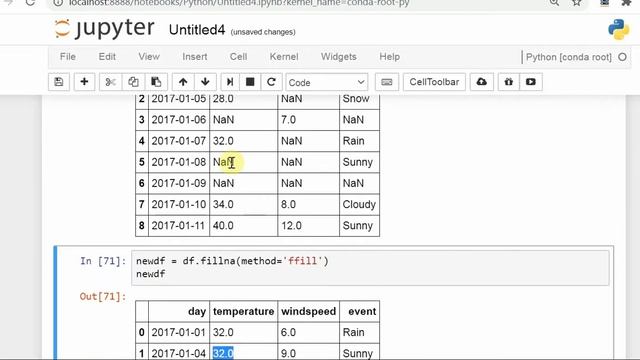
Task: Click windspeed 6.0 in output table
Action: click(x=288, y=332)
